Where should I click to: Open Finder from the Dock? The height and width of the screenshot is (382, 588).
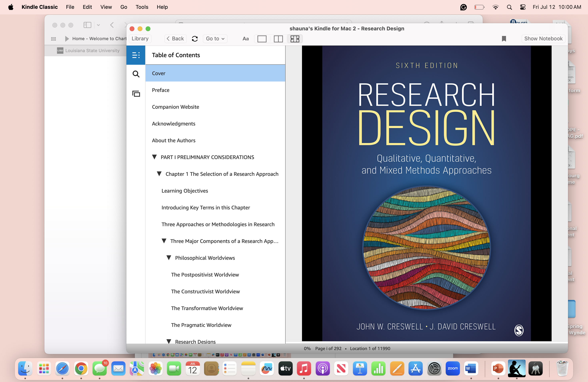coord(25,369)
